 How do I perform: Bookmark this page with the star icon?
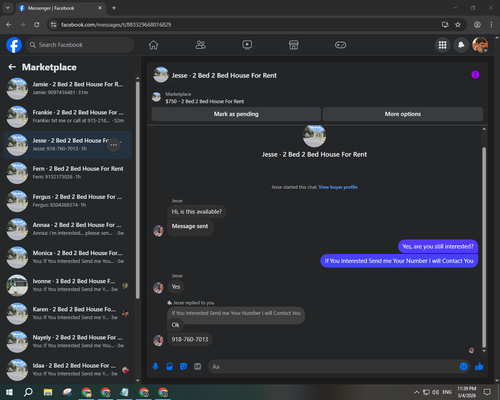458,25
